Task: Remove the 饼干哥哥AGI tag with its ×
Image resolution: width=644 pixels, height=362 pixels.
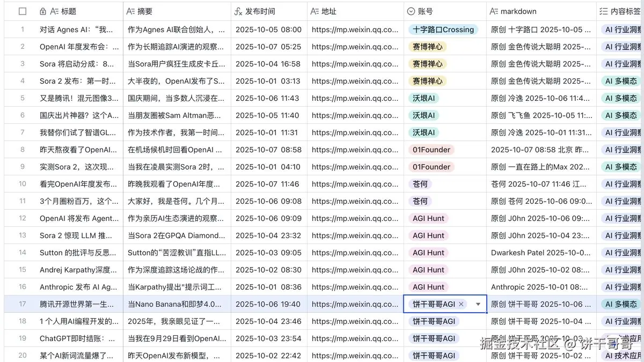Action: point(462,304)
